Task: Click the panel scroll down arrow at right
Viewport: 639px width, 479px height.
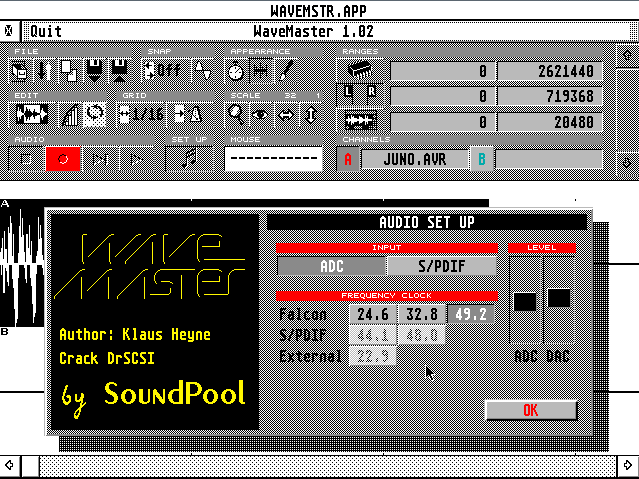Action: [627, 163]
